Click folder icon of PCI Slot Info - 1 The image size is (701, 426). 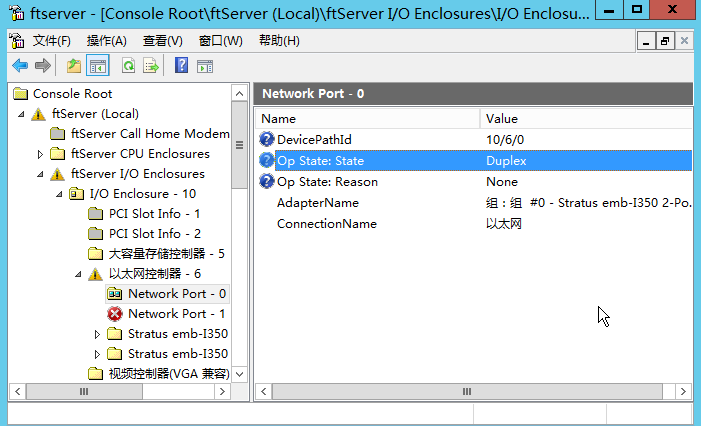coord(95,214)
